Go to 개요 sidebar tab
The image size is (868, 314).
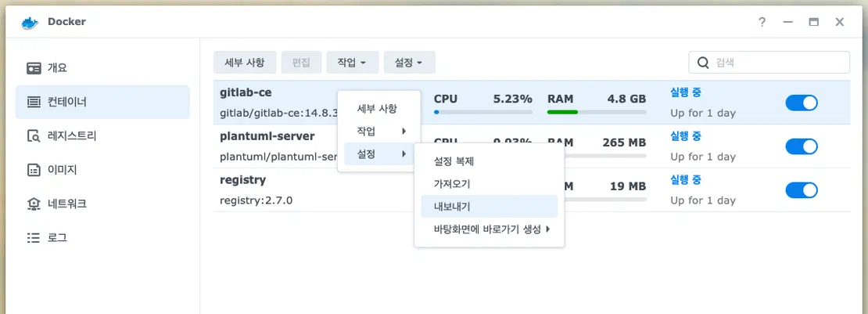[x=102, y=68]
